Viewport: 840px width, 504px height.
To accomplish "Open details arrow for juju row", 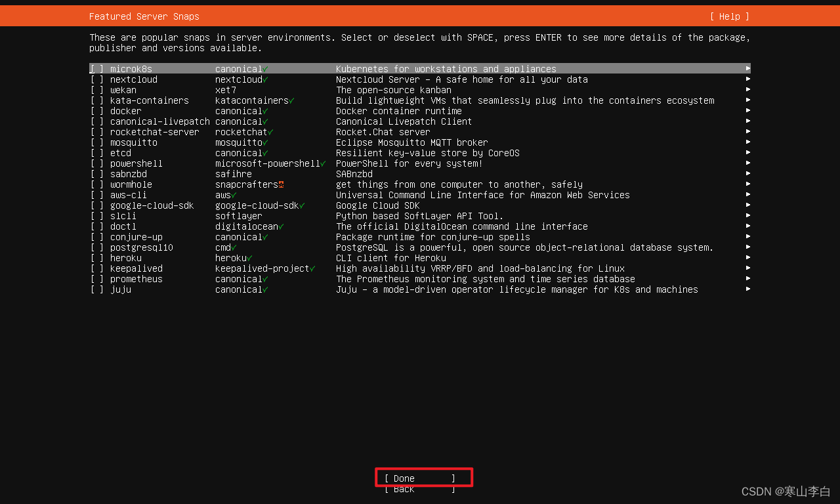I will coord(748,289).
